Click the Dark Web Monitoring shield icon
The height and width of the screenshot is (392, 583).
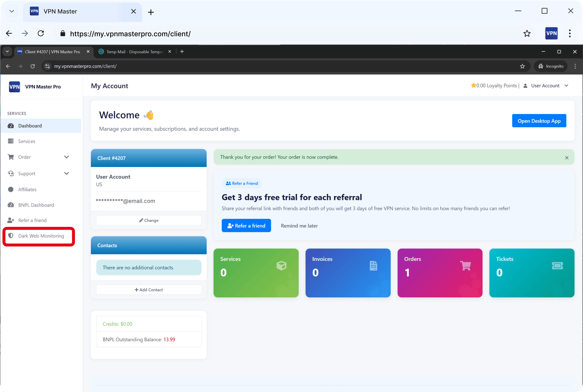[11, 236]
